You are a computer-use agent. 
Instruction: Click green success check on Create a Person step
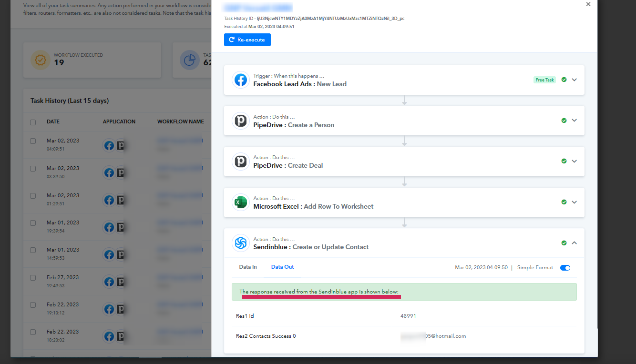(564, 121)
